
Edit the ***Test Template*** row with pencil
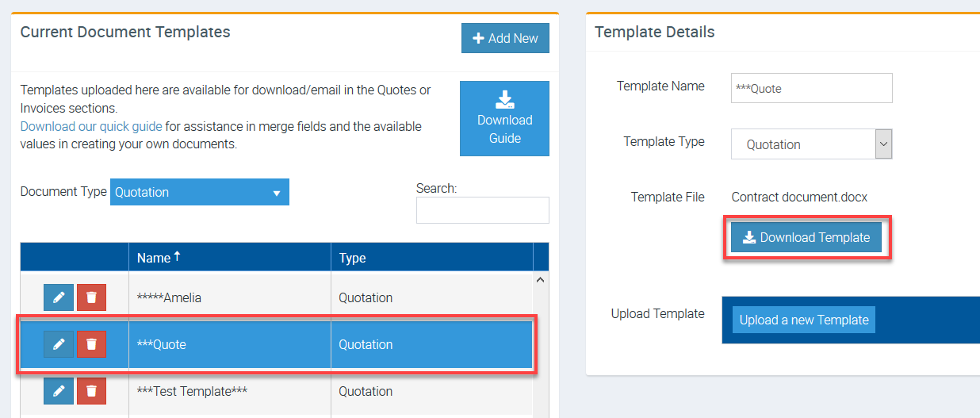[x=59, y=391]
